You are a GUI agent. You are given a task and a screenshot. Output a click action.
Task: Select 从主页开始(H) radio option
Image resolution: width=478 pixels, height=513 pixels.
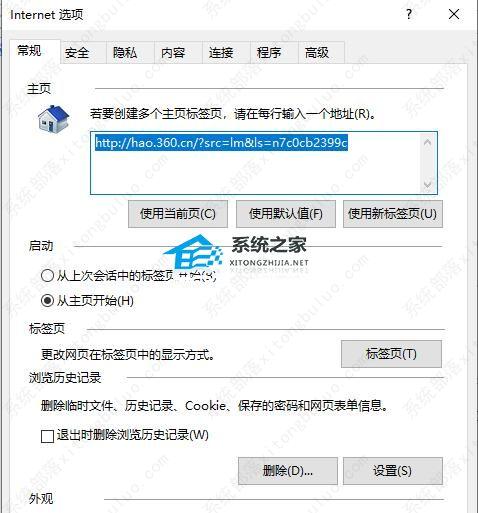tap(47, 301)
